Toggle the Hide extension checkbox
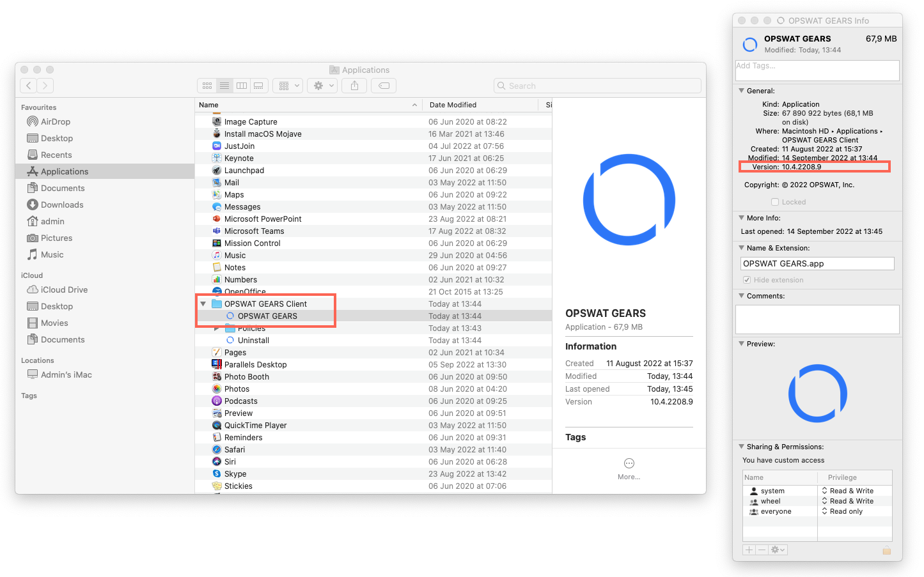The width and height of the screenshot is (924, 577). point(746,280)
